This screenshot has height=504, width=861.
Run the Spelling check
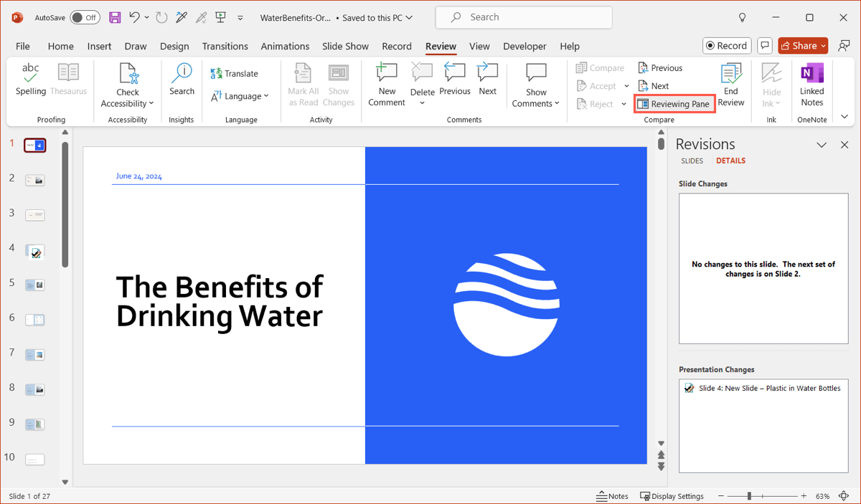[31, 80]
